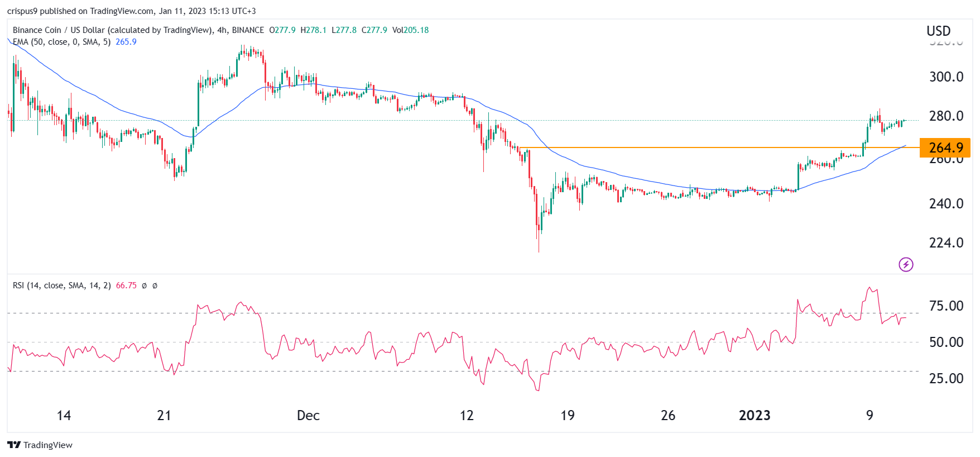980x457 pixels.
Task: Click the date label 21 on time axis
Action: (164, 415)
